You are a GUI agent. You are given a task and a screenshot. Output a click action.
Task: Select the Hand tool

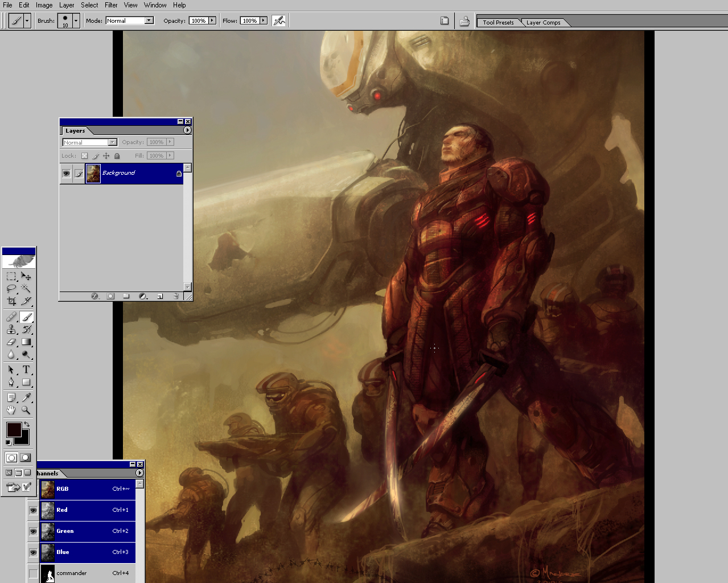(11, 410)
